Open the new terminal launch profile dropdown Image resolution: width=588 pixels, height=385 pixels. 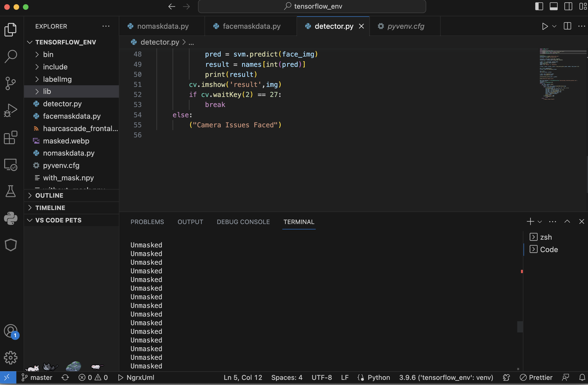pyautogui.click(x=540, y=222)
